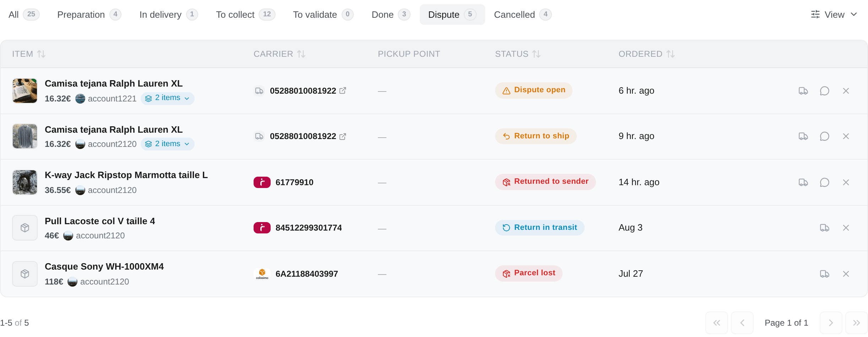Viewport: 868px width, 337px height.
Task: Cancel the 6 hr. ago order via X icon
Action: 846,91
